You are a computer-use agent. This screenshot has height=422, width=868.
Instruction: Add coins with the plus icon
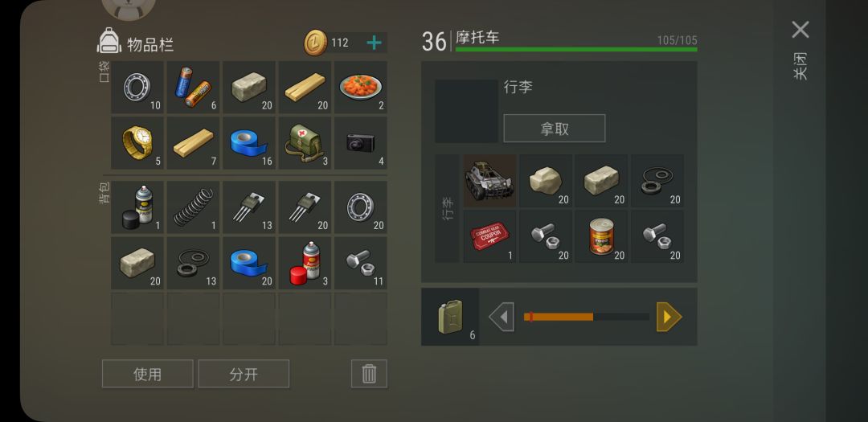pos(375,43)
